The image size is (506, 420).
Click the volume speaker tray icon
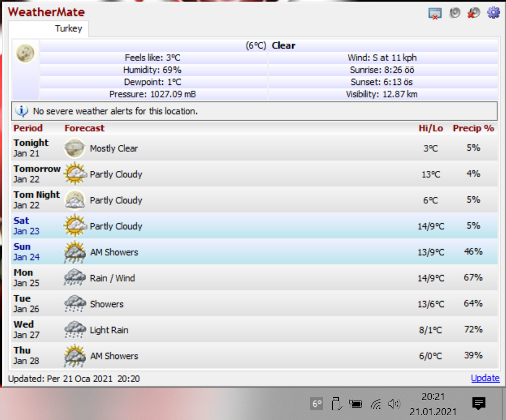(394, 404)
